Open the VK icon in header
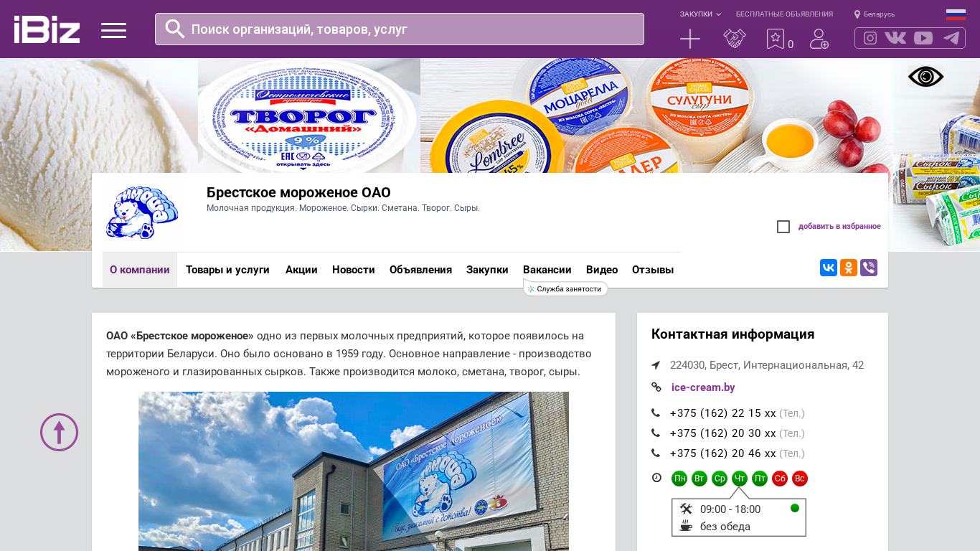The width and height of the screenshot is (980, 551). [x=895, y=38]
